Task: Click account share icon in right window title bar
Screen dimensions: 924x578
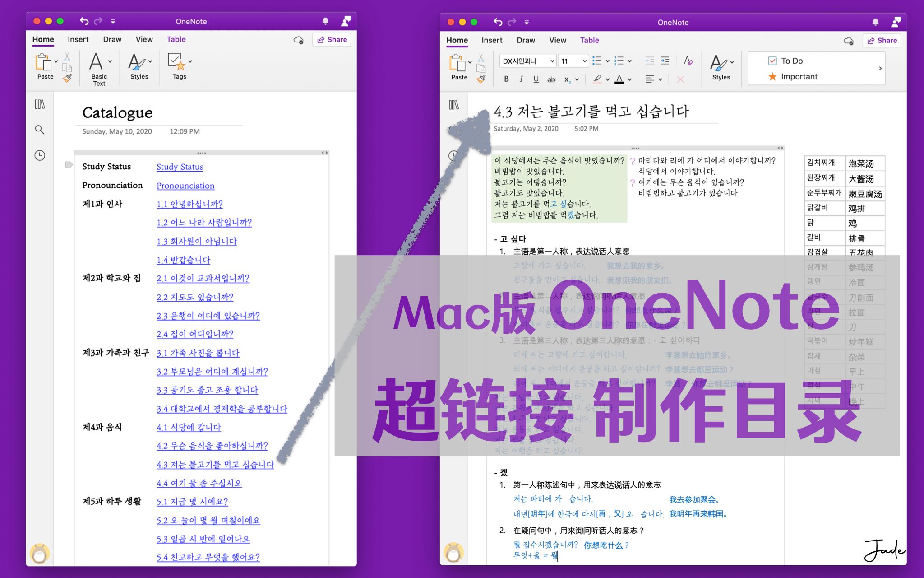Action: pyautogui.click(x=896, y=22)
